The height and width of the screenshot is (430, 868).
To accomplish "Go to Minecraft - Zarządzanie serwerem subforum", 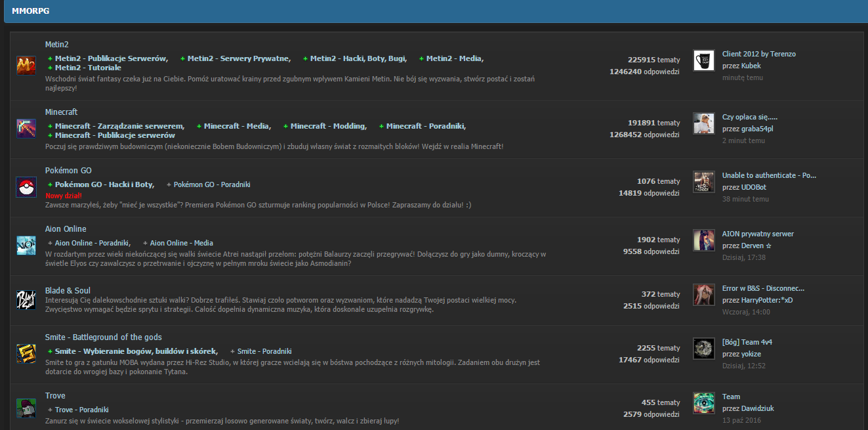I will (x=120, y=126).
